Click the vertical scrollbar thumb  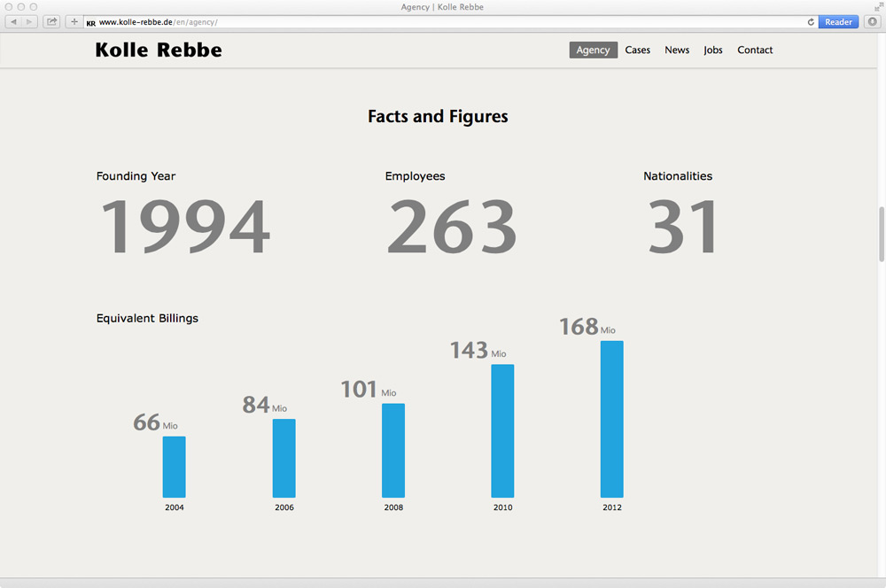coord(881,234)
